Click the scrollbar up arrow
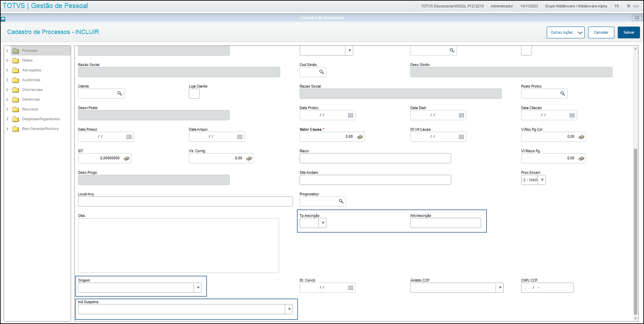This screenshot has height=324, width=644. point(635,49)
